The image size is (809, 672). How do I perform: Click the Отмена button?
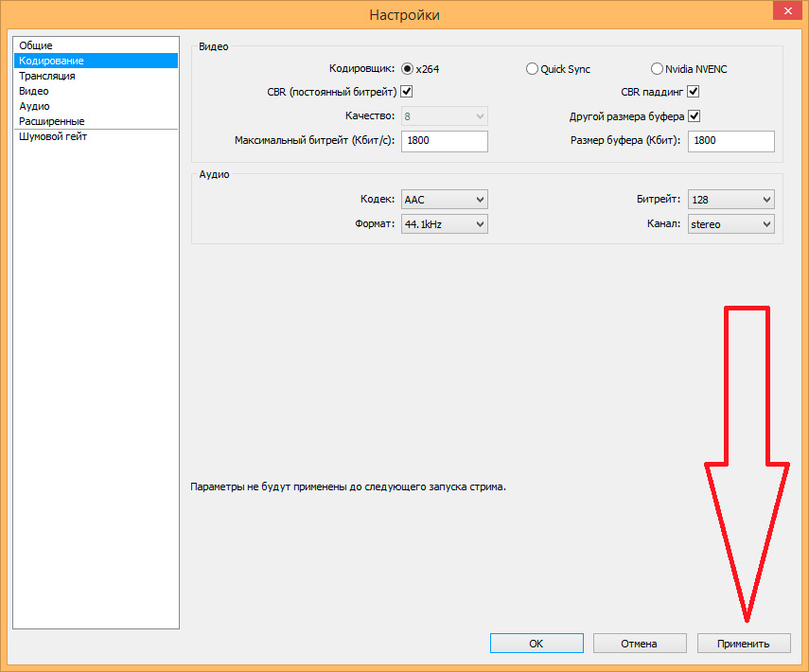pos(640,644)
